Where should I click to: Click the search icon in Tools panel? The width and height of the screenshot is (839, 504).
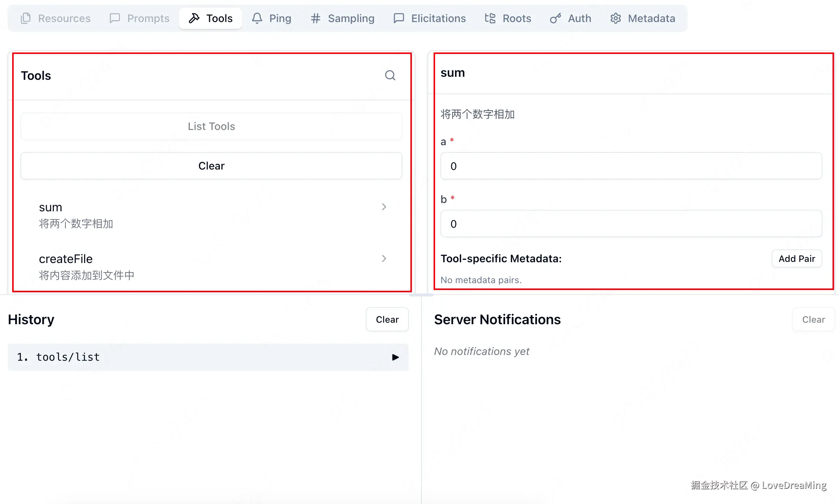390,75
